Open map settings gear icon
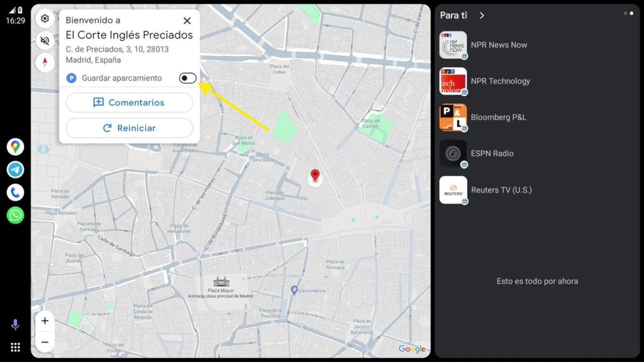The width and height of the screenshot is (644, 362). click(x=45, y=19)
